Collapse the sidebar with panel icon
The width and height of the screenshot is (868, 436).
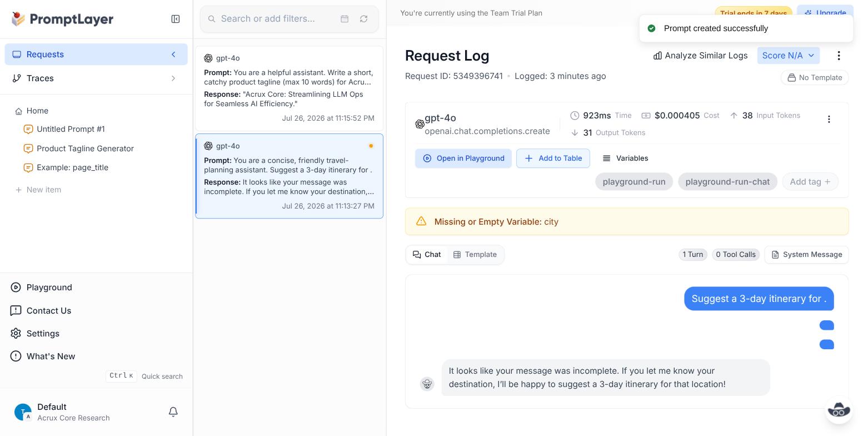tap(176, 19)
